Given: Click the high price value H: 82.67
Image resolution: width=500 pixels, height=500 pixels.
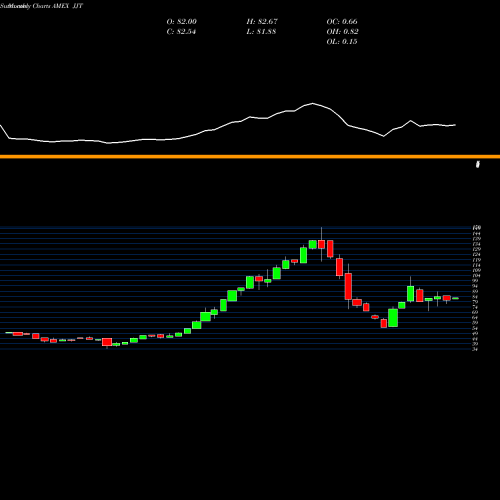Looking at the screenshot, I should 262,22.
